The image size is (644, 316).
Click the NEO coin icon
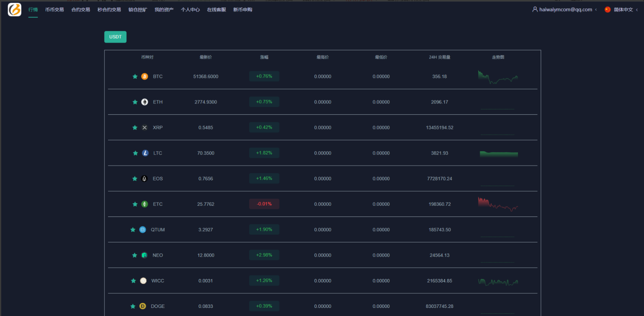[144, 255]
